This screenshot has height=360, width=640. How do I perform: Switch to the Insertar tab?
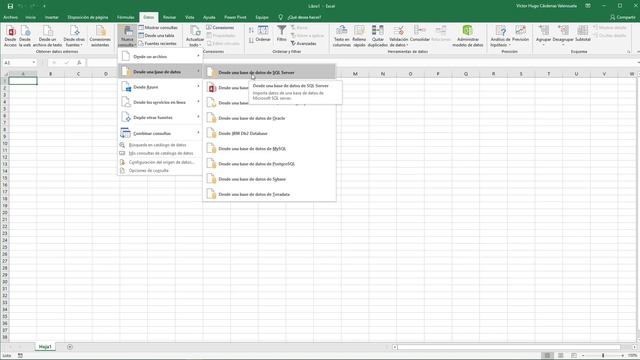point(52,17)
